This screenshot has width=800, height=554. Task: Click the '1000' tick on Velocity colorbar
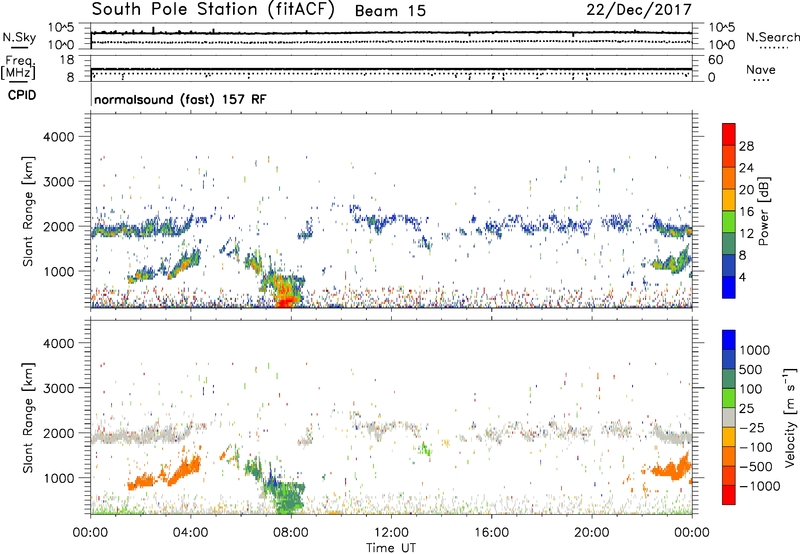pyautogui.click(x=754, y=350)
